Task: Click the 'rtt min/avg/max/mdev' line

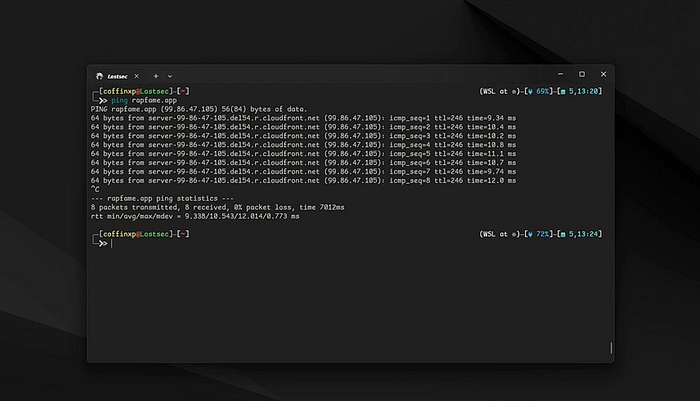Action: (x=195, y=216)
